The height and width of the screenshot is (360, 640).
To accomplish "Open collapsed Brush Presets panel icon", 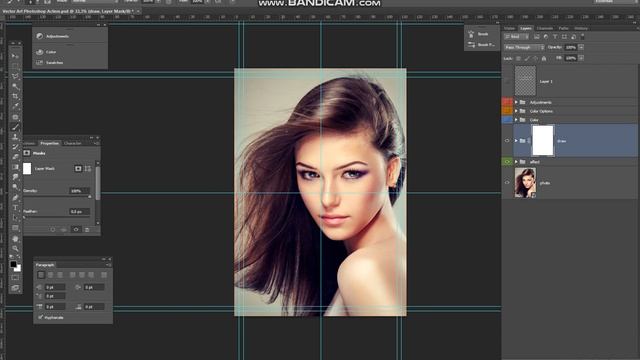I will tap(471, 44).
